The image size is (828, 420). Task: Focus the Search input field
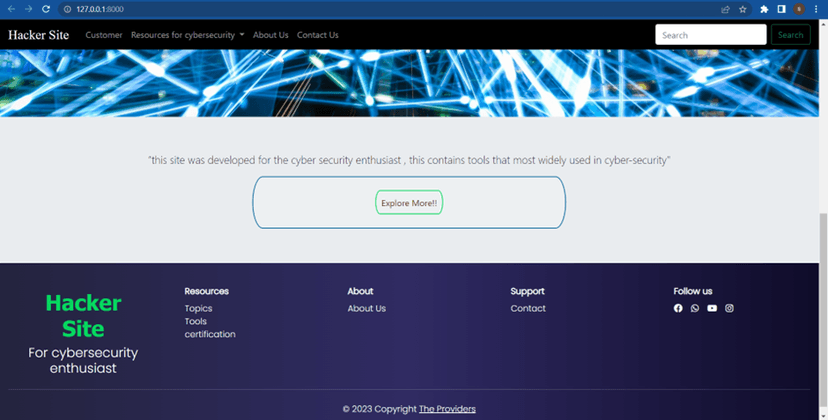coord(711,35)
